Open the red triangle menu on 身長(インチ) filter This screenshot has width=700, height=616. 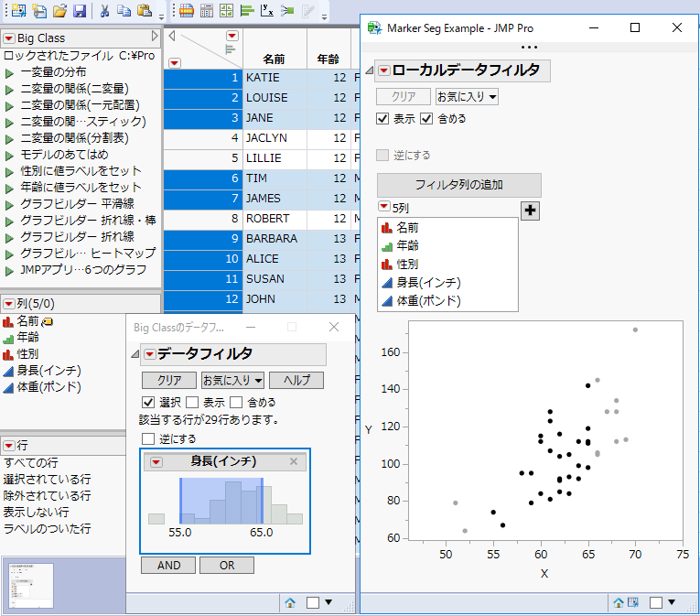(156, 462)
